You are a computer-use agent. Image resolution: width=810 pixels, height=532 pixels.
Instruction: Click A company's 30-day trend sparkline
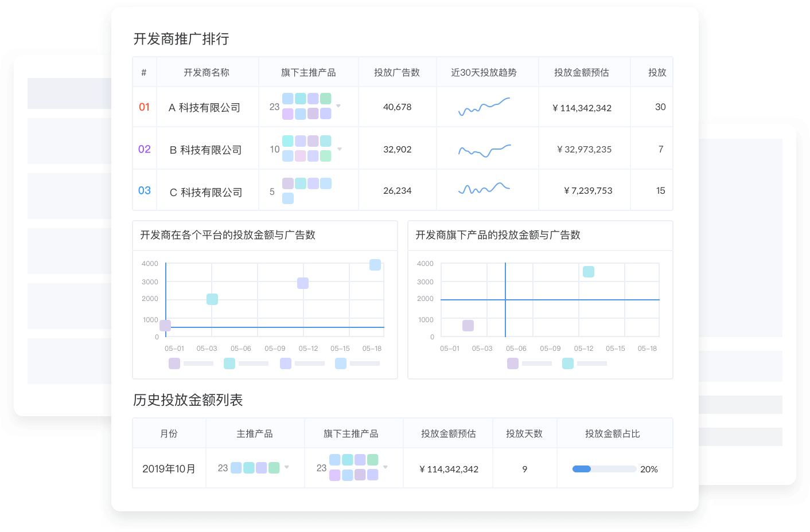click(x=485, y=106)
